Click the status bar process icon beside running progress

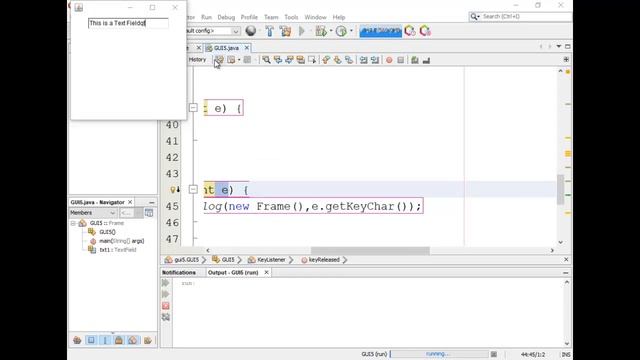click(x=493, y=354)
